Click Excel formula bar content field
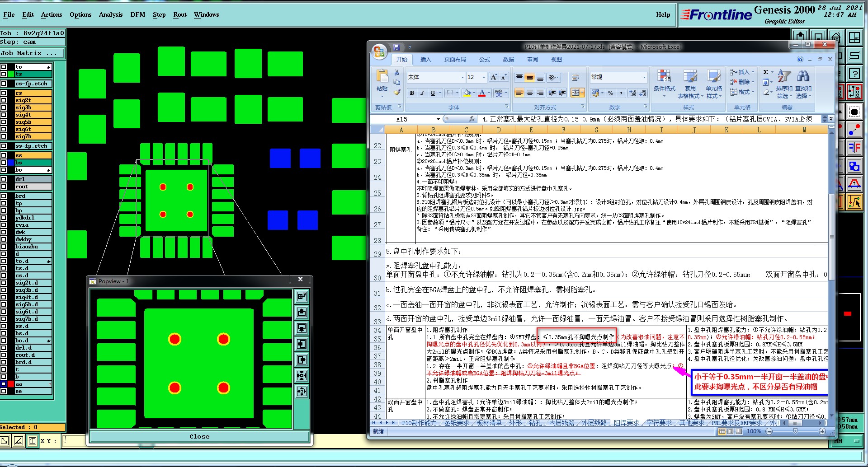 coord(649,119)
